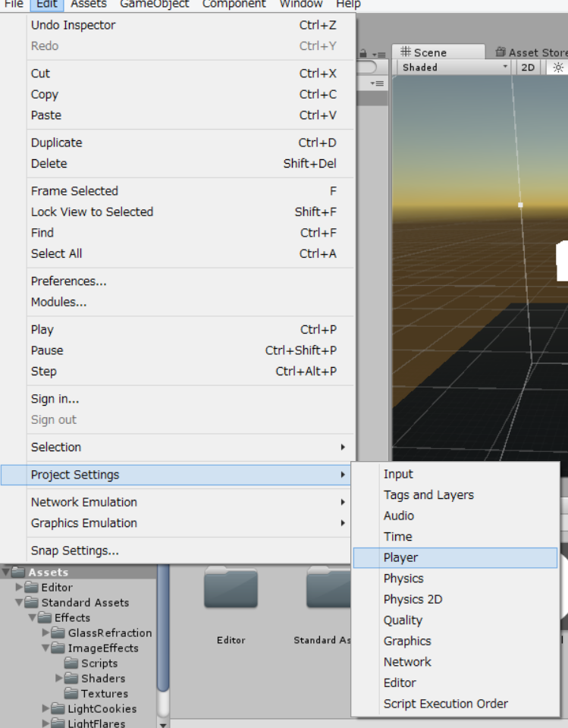Open Audio project settings
This screenshot has height=728, width=568.
[455, 516]
